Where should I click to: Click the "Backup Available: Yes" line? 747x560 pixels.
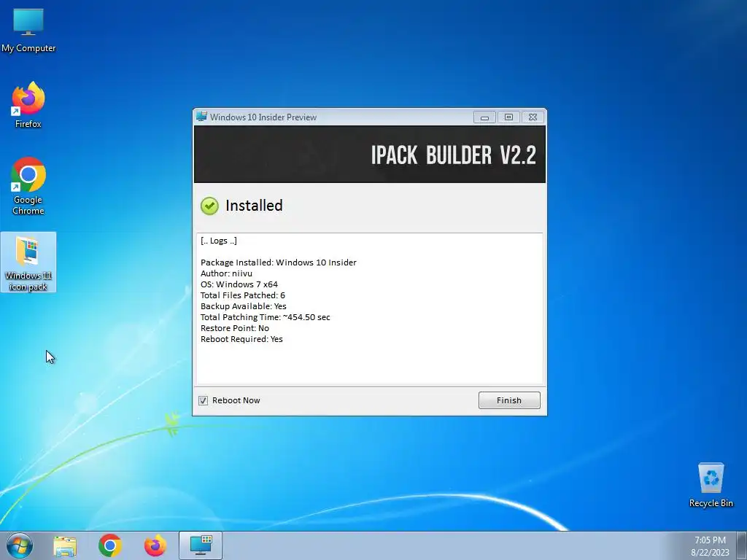click(x=244, y=306)
